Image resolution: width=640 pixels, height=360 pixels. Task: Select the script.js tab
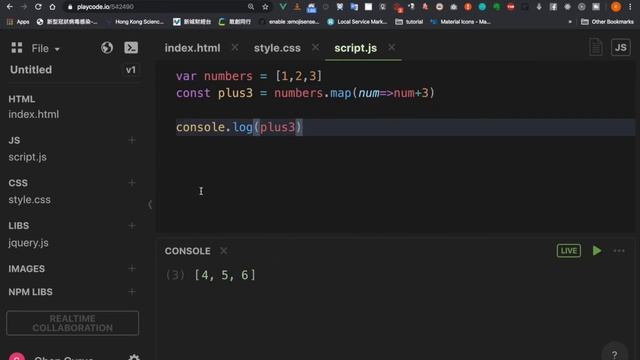pyautogui.click(x=356, y=48)
